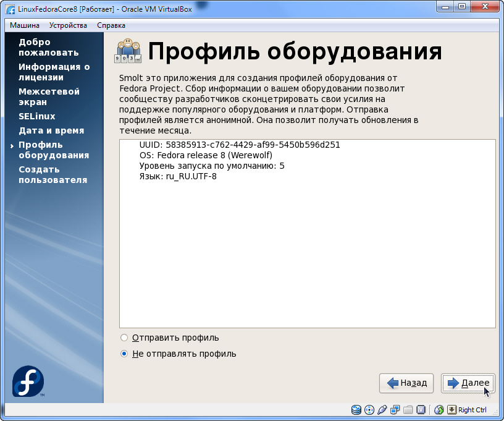Image resolution: width=504 pixels, height=421 pixels.
Task: Click the 'Далее' next button
Action: 468,383
